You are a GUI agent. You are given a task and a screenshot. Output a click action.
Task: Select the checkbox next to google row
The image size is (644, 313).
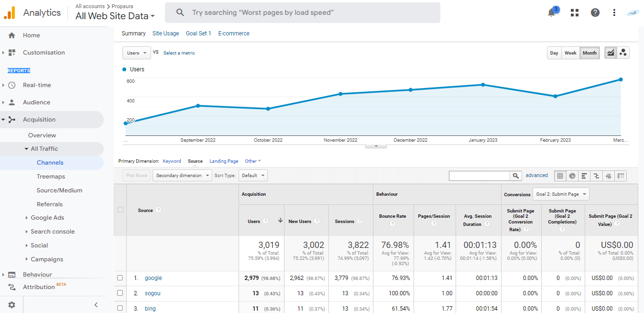[120, 278]
